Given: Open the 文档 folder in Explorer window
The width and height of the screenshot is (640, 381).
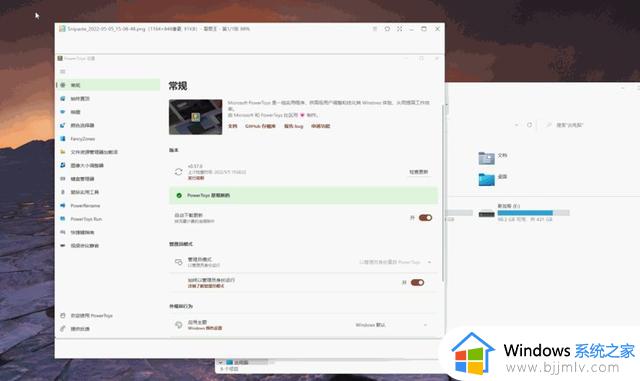Looking at the screenshot, I should click(x=493, y=157).
